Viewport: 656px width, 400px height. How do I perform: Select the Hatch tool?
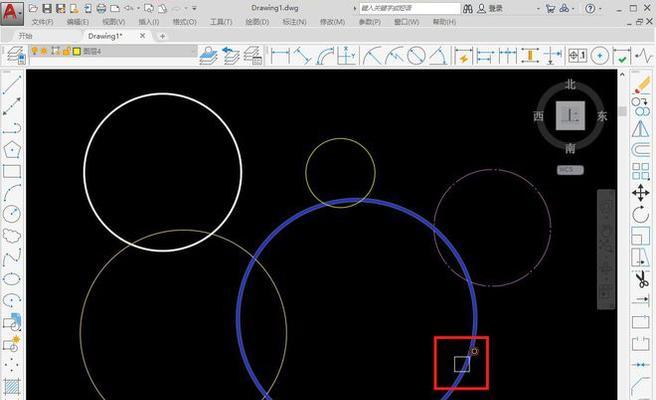click(12, 387)
